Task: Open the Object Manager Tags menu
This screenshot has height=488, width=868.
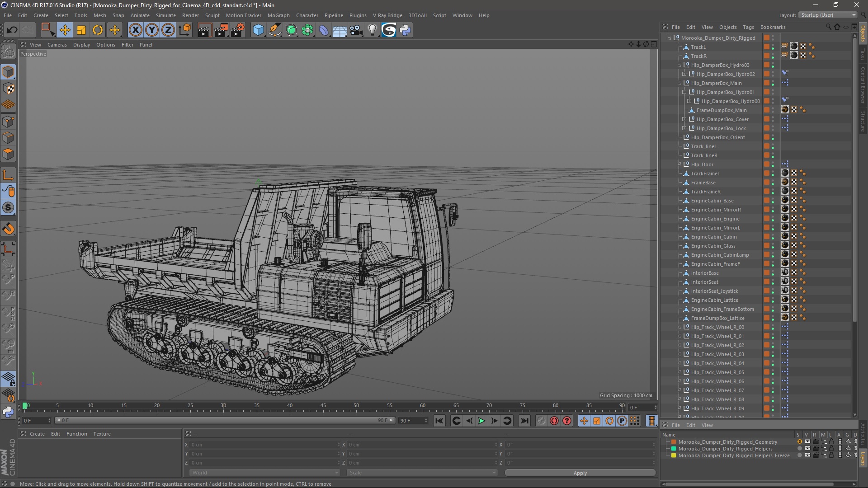Action: click(x=748, y=27)
